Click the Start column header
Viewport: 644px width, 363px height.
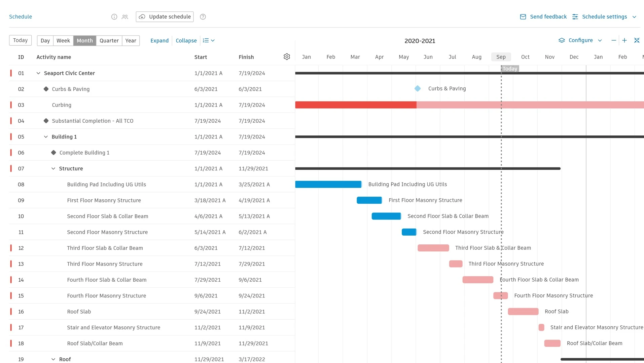[201, 57]
